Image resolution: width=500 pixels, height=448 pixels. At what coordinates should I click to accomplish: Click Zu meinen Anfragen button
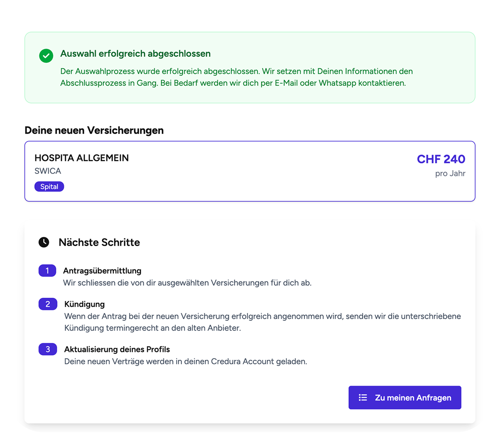pyautogui.click(x=405, y=397)
